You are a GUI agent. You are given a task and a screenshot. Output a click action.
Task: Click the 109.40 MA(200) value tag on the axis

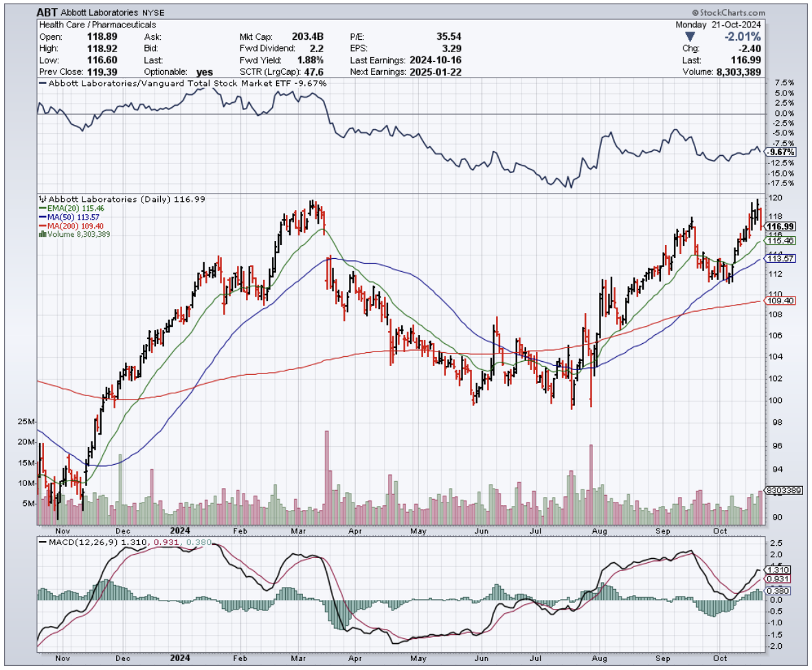[x=781, y=301]
